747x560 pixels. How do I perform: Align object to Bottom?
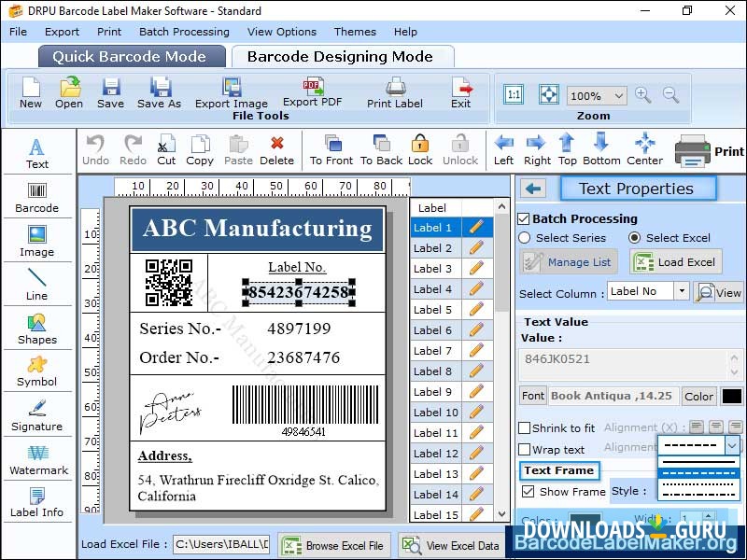point(601,150)
